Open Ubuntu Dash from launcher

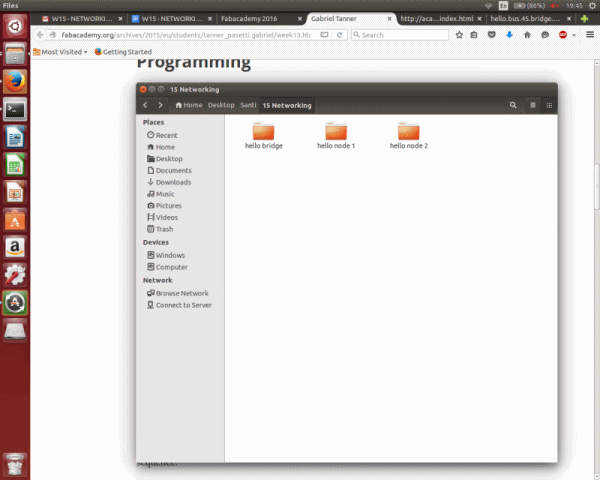coord(15,26)
